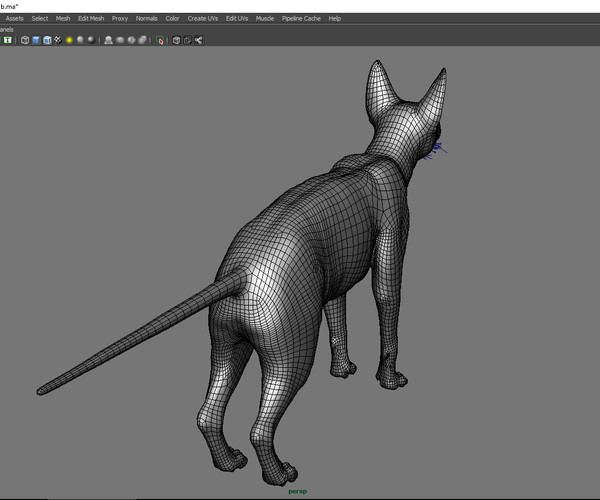The width and height of the screenshot is (600, 500).
Task: Enable use all lights yellow bulb
Action: pyautogui.click(x=69, y=40)
